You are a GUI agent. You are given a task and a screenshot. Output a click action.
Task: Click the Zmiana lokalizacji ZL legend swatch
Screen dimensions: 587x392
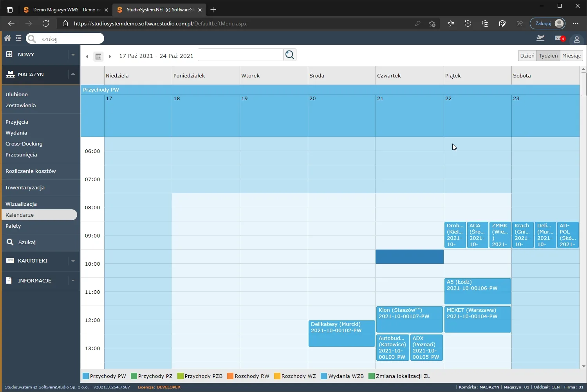[x=372, y=376]
